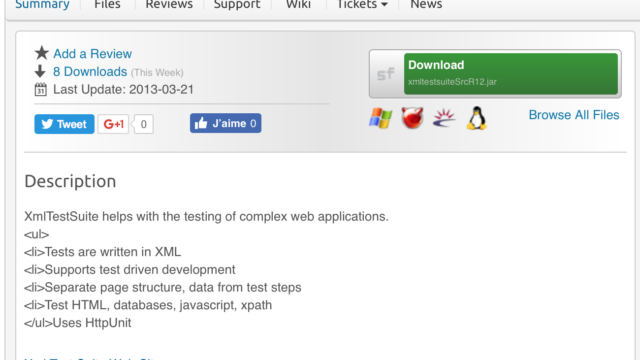Open the Reviews tab
The height and width of the screenshot is (360, 640).
tap(169, 4)
